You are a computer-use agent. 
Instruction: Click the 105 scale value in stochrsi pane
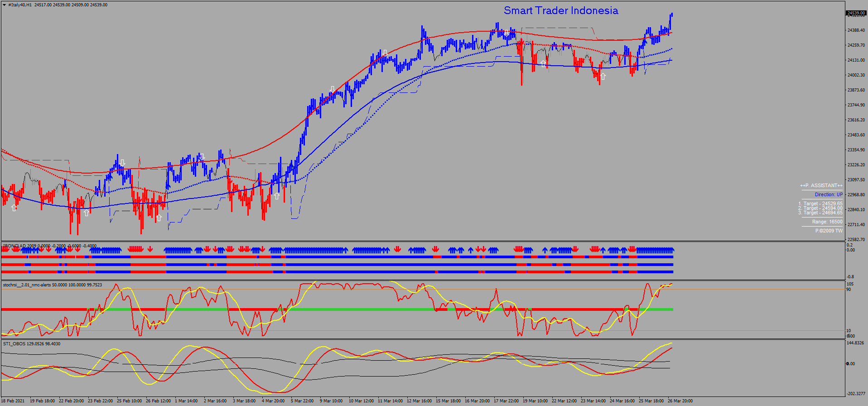click(x=850, y=284)
